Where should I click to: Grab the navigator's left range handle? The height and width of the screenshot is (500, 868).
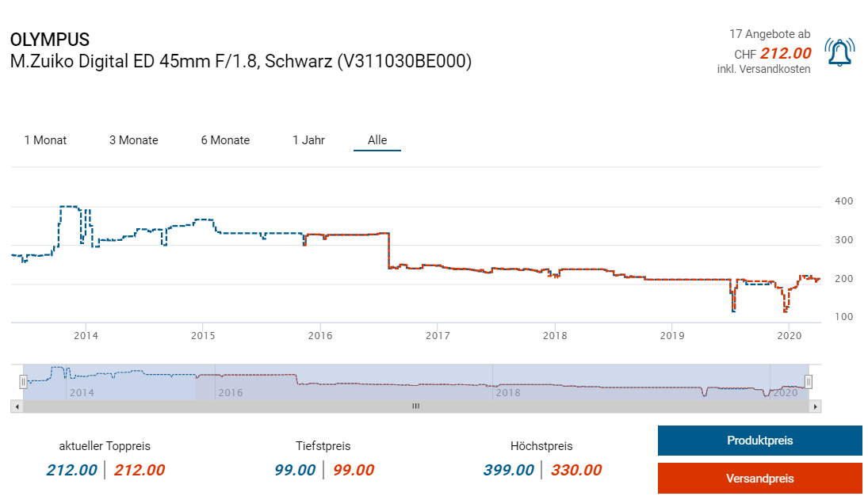click(23, 382)
